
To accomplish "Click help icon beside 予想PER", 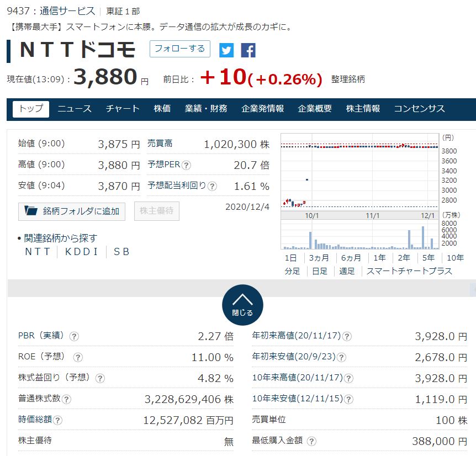I will point(186,166).
